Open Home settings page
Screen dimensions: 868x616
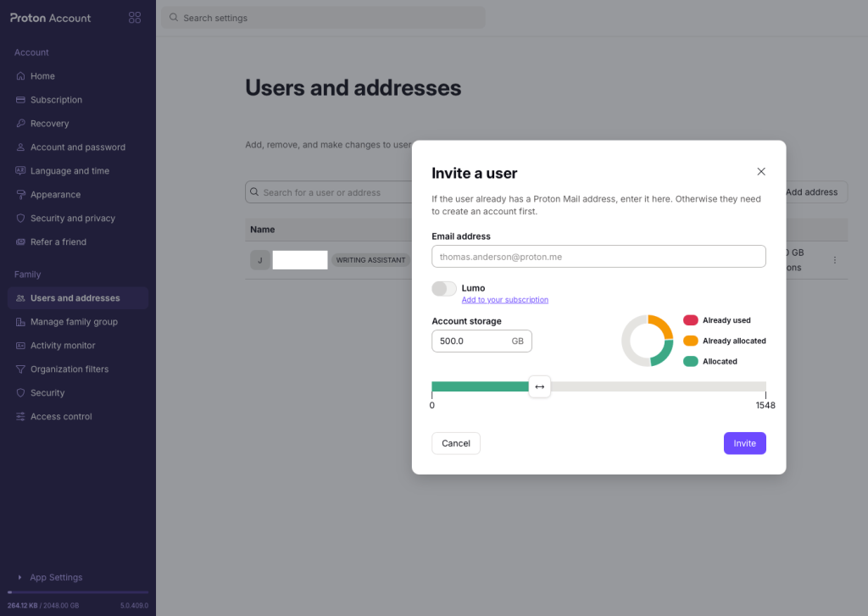[x=78, y=75]
